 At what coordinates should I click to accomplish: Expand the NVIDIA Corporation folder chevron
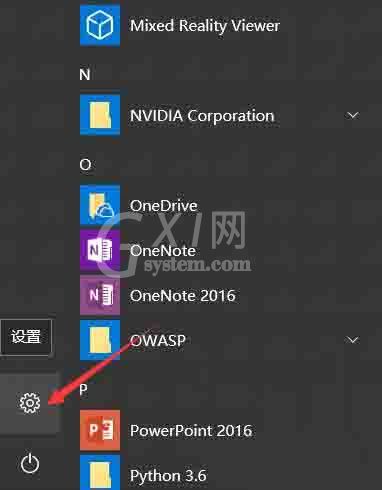(353, 115)
